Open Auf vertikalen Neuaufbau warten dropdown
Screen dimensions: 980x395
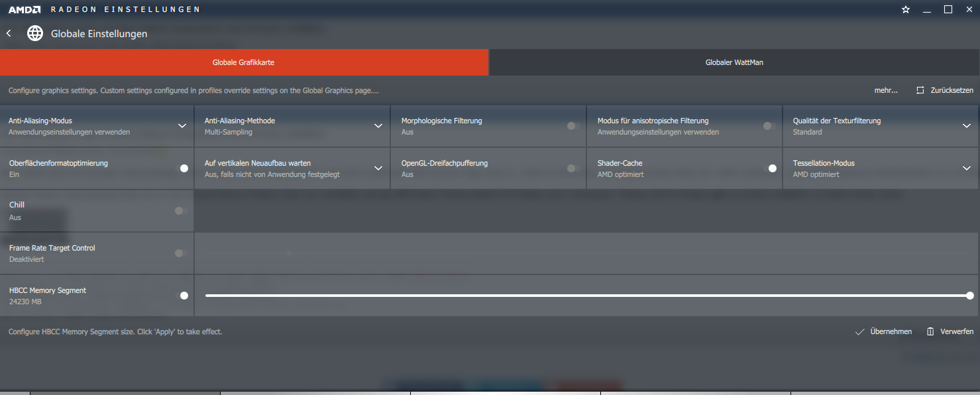coord(378,168)
